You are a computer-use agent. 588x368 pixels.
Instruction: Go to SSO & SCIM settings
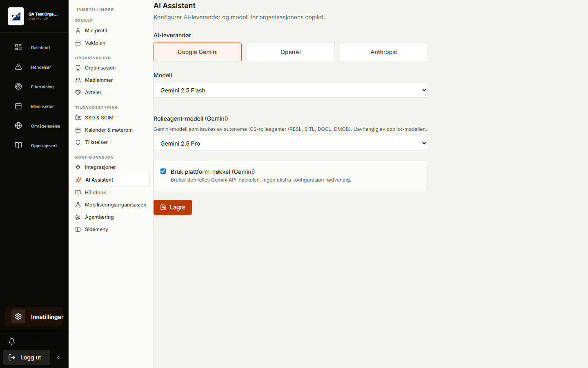click(111, 118)
